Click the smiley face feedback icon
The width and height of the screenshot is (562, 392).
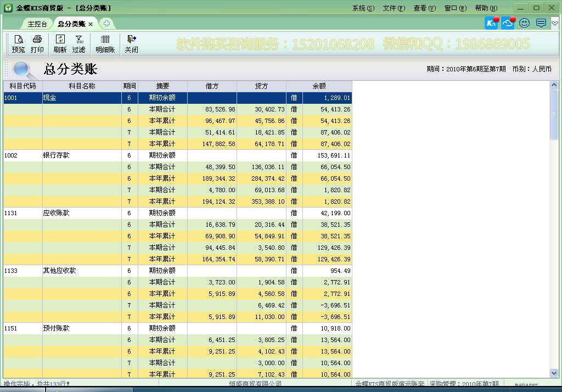524,23
